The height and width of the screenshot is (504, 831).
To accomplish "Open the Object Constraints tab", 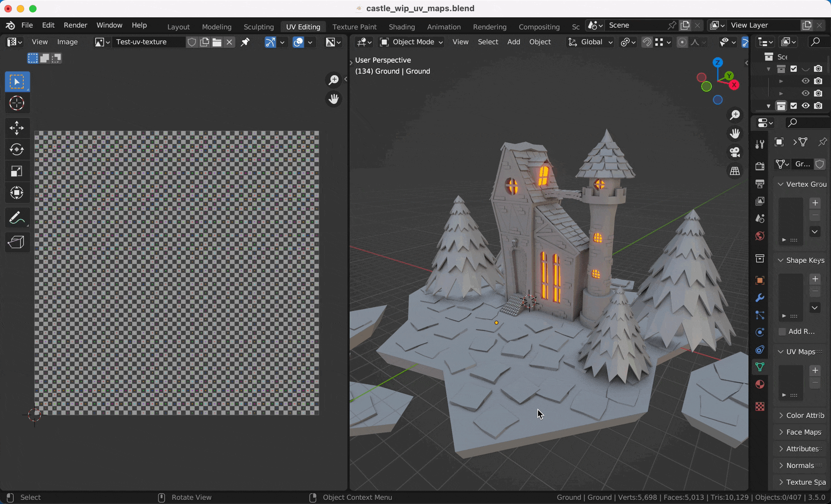I will [760, 350].
